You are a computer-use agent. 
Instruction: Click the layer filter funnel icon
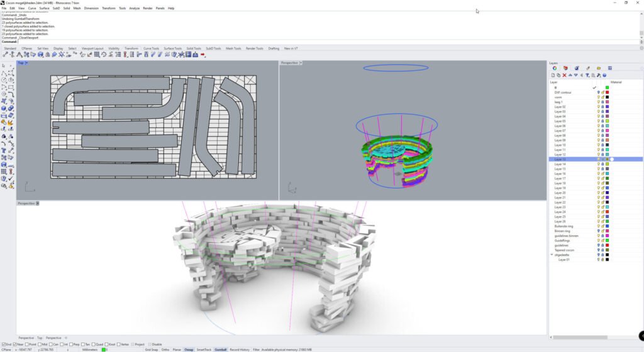587,75
